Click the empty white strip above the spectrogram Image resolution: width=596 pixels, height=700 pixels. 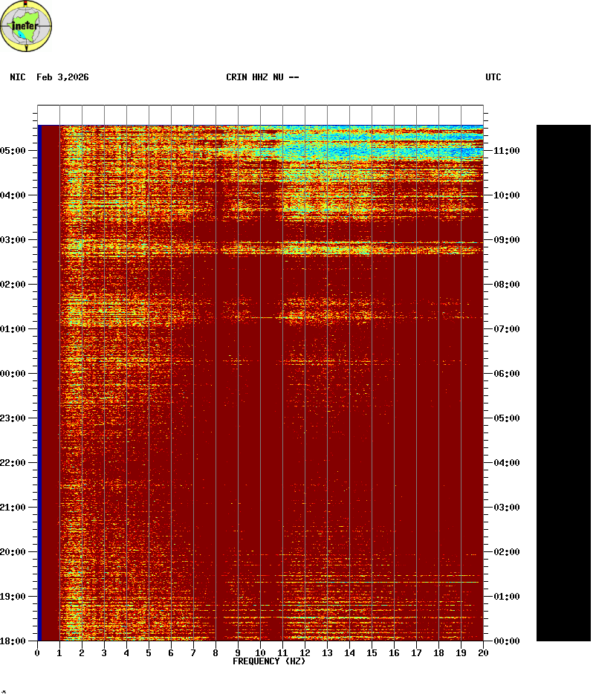[x=260, y=114]
